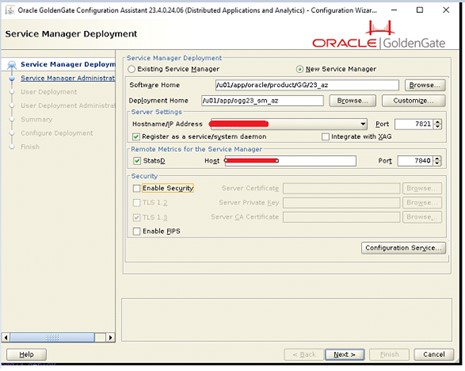Open Service Manager Administrator step link
The image size is (465, 371).
pyautogui.click(x=68, y=78)
